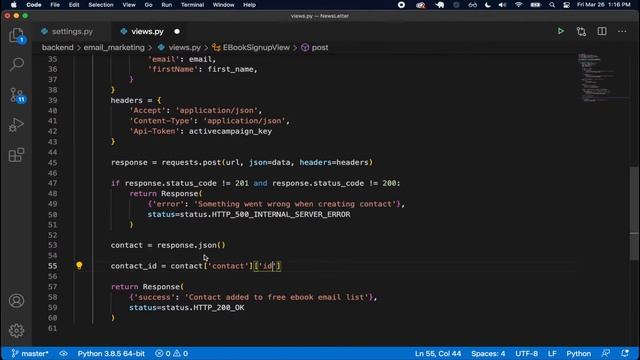Click the editor vertical scrollbar thumb
640x360 pixels.
[634, 213]
